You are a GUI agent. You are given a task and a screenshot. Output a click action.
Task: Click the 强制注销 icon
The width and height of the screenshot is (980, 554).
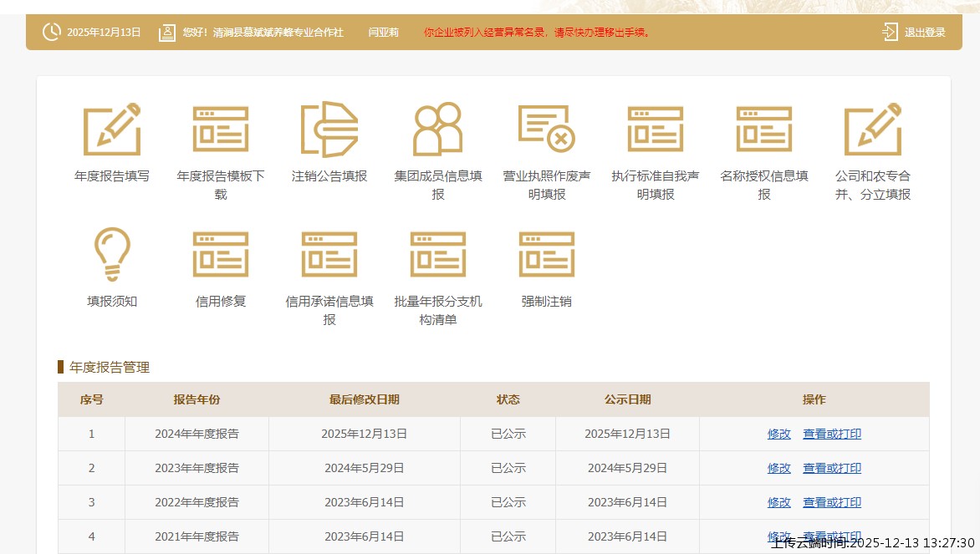pos(547,254)
